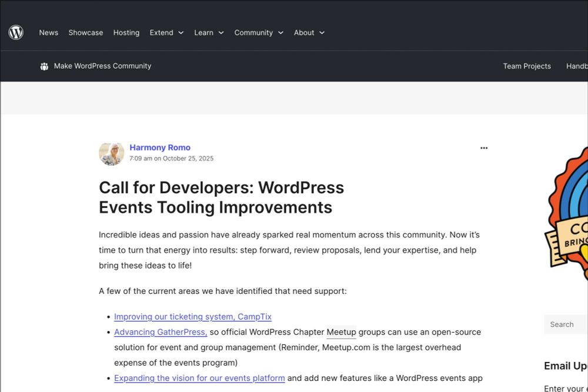Open the Showcase menu item
This screenshot has width=588, height=392.
85,32
